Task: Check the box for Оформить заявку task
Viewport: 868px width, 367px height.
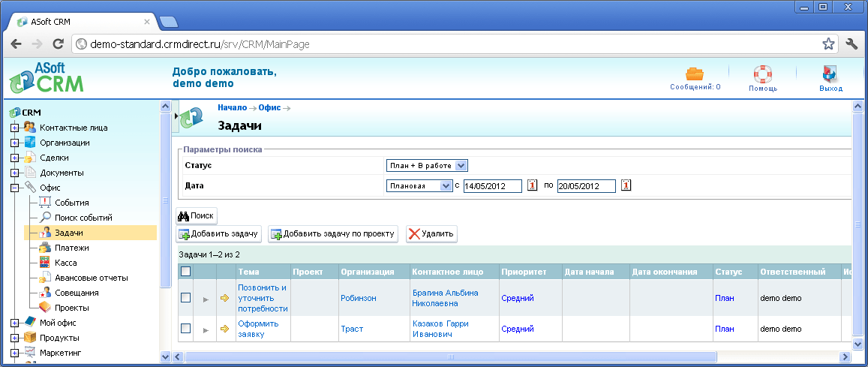Action: [186, 329]
